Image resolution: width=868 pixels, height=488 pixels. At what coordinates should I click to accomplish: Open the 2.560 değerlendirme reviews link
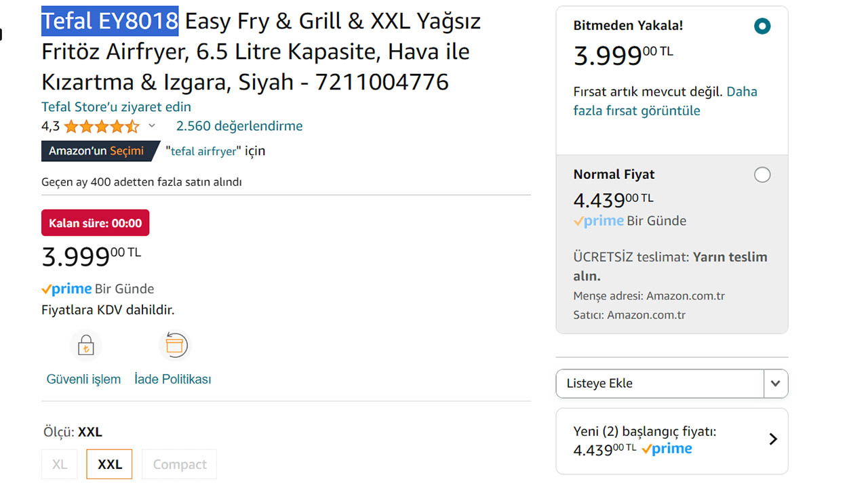[x=239, y=126]
